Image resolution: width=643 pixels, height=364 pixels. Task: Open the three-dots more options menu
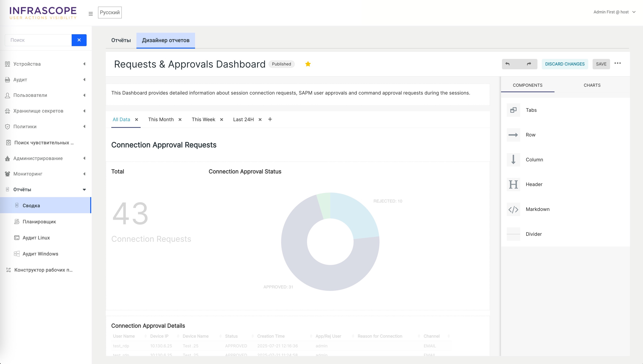[x=617, y=63]
